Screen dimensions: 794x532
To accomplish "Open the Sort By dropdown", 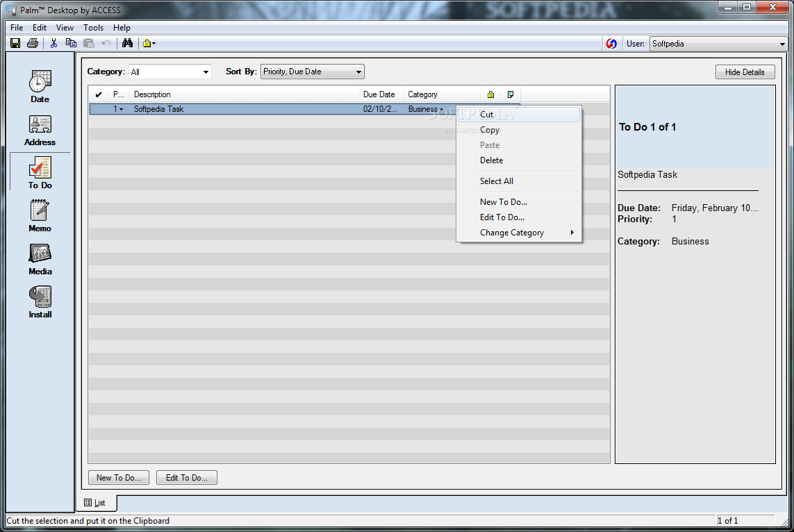I will tap(312, 72).
